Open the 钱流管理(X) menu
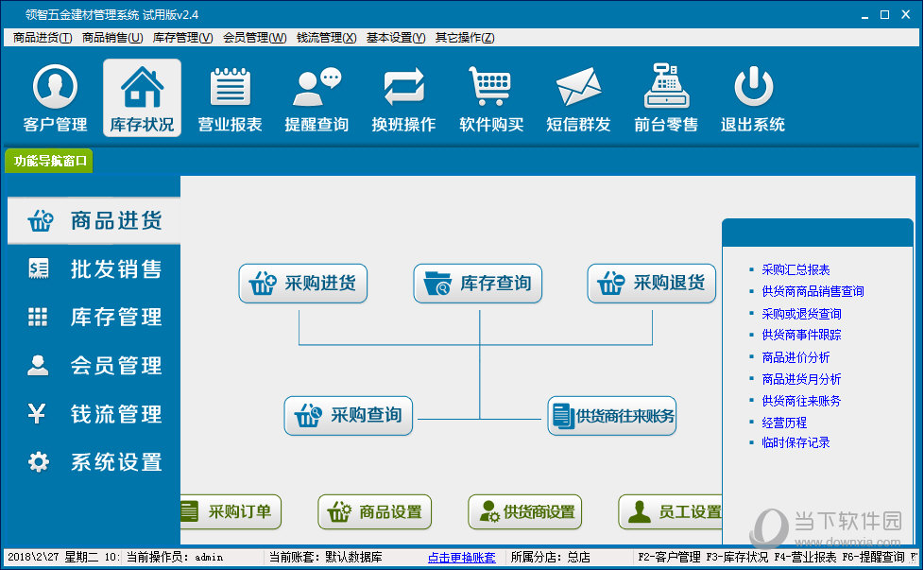This screenshot has width=924, height=570. click(x=327, y=38)
